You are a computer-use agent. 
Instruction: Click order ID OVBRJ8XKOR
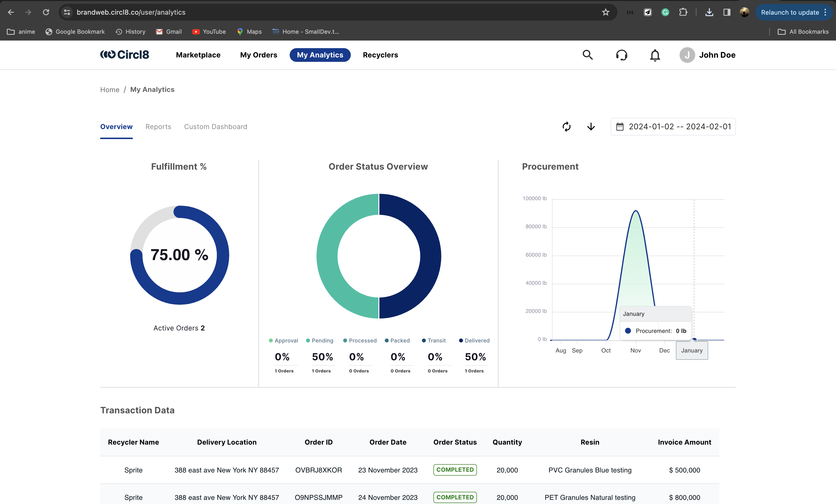coord(319,470)
